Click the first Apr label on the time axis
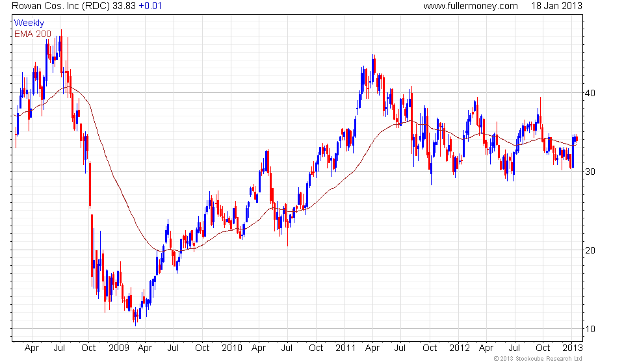The image size is (637, 364). point(32,348)
